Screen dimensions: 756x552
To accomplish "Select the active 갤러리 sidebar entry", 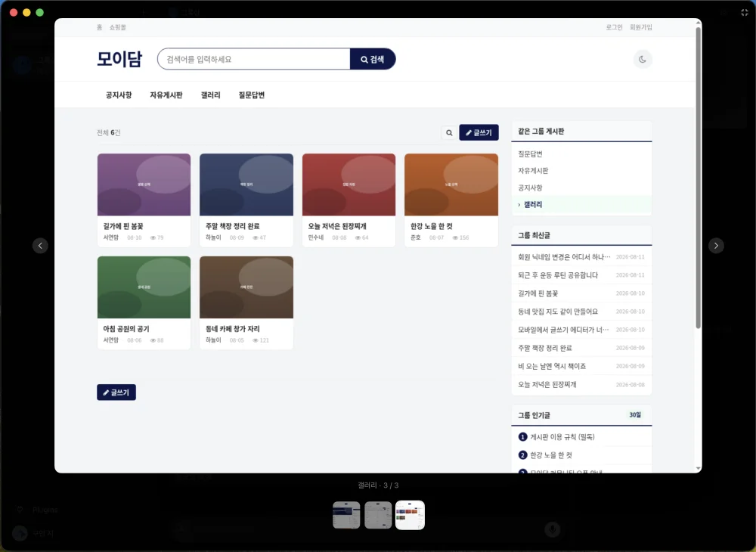I will 581,204.
